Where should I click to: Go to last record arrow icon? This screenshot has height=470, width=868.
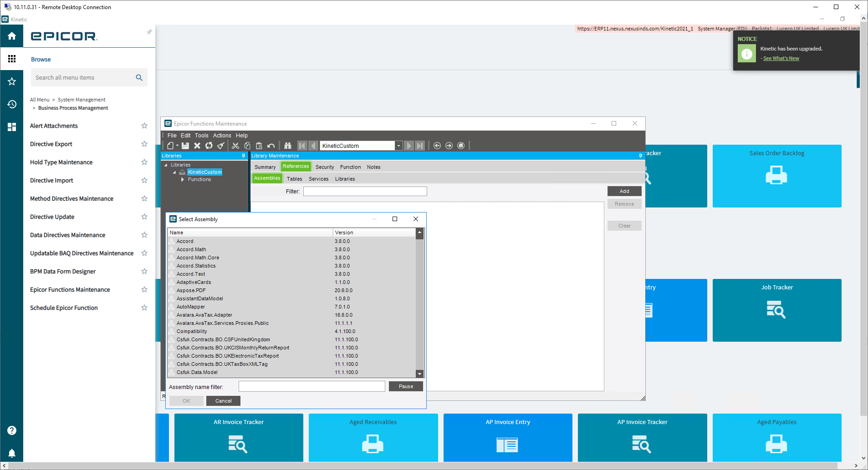point(420,146)
